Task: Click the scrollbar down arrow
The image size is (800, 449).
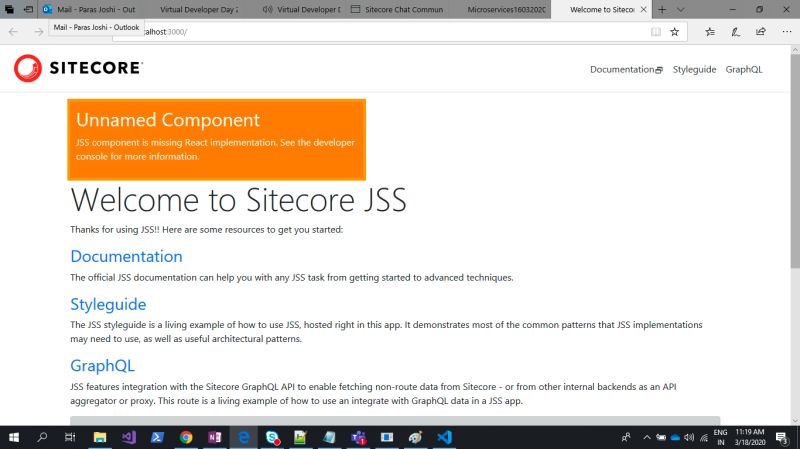Action: tap(795, 420)
